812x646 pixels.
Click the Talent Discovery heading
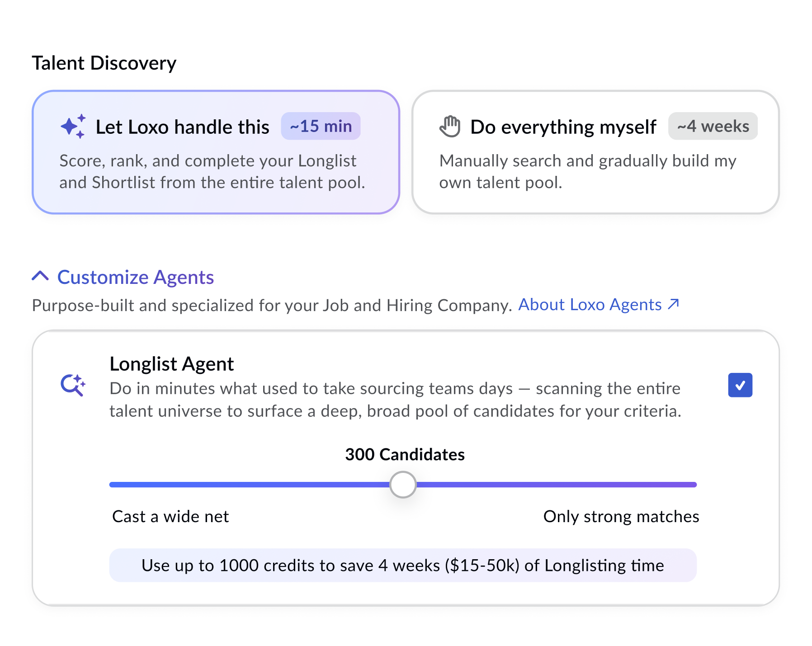104,63
